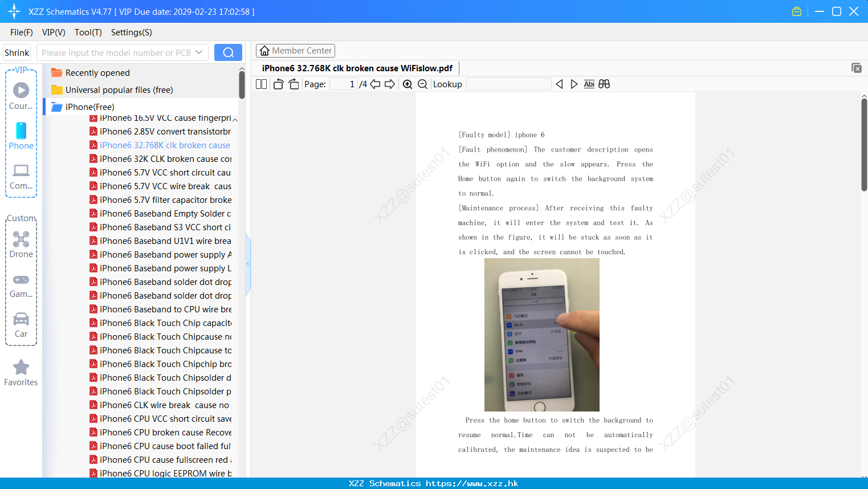This screenshot has width=868, height=489.
Task: Find next lookup match triangle
Action: [574, 84]
